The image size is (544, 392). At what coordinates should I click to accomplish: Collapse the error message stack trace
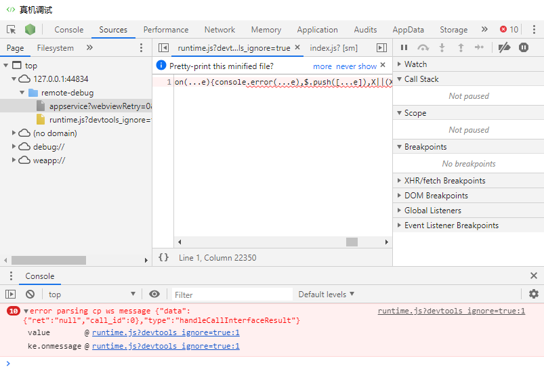26,311
